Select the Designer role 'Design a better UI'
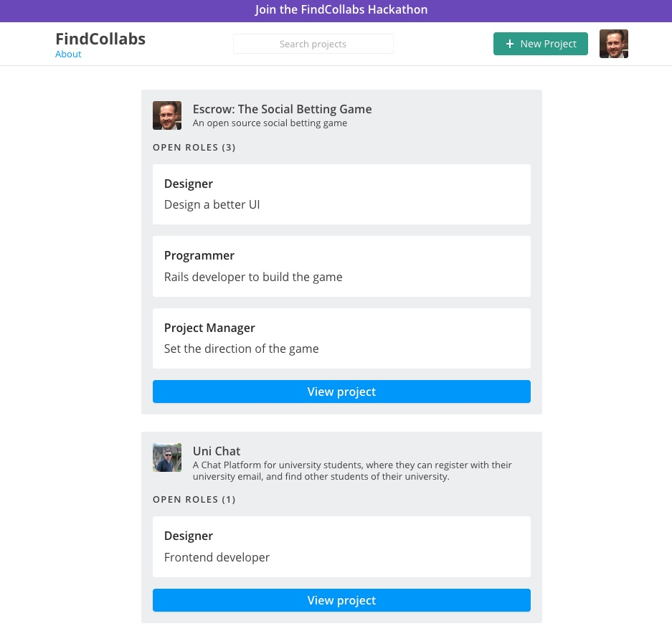Image resolution: width=672 pixels, height=626 pixels. click(341, 194)
